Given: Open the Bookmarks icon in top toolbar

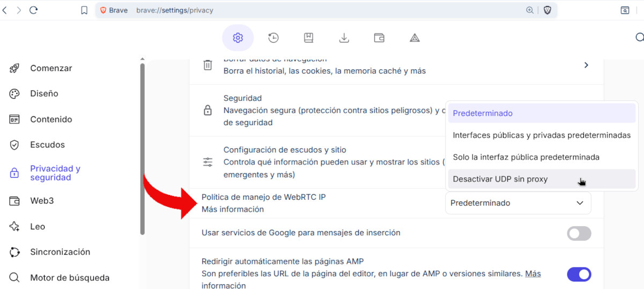Looking at the screenshot, I should point(309,38).
